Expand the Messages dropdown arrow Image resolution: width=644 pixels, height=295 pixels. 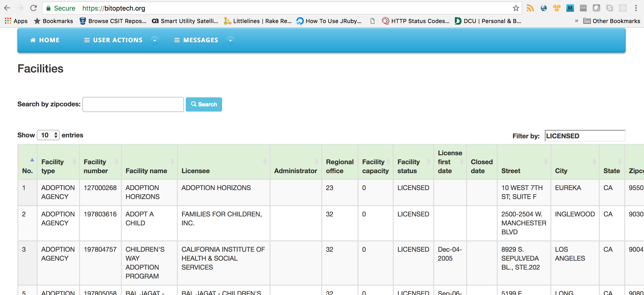click(230, 40)
